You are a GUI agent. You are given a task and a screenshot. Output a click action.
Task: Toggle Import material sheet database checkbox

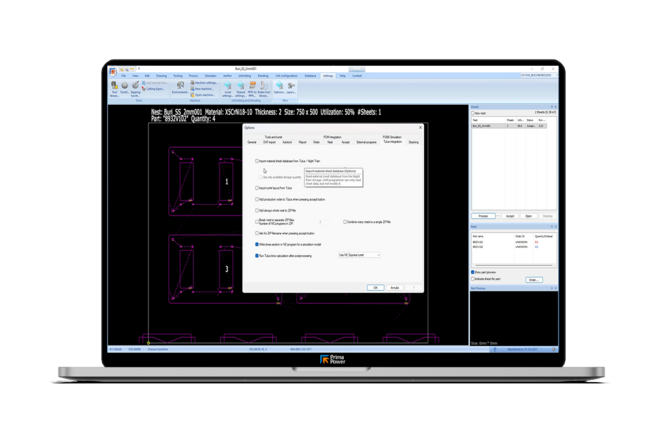click(x=257, y=161)
